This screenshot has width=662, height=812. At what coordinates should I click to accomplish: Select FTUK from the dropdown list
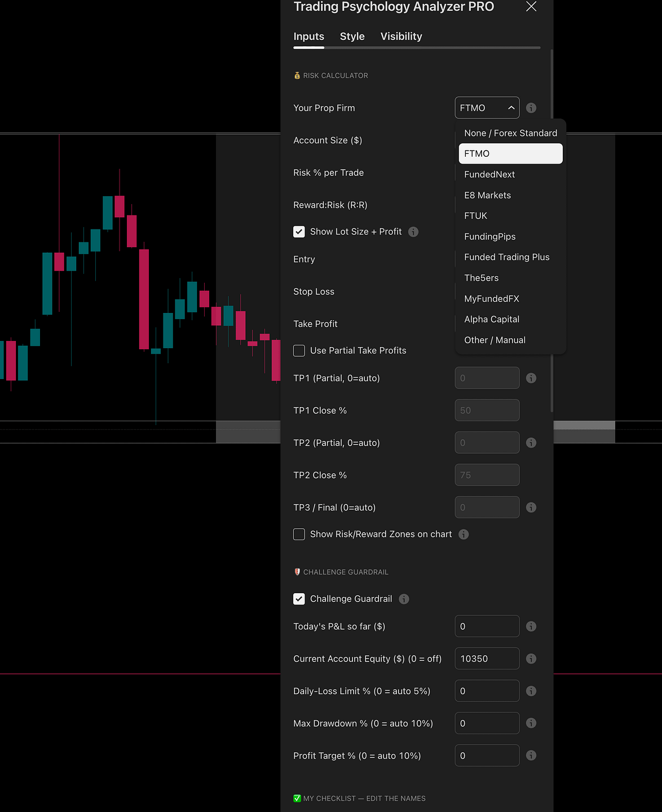point(510,215)
